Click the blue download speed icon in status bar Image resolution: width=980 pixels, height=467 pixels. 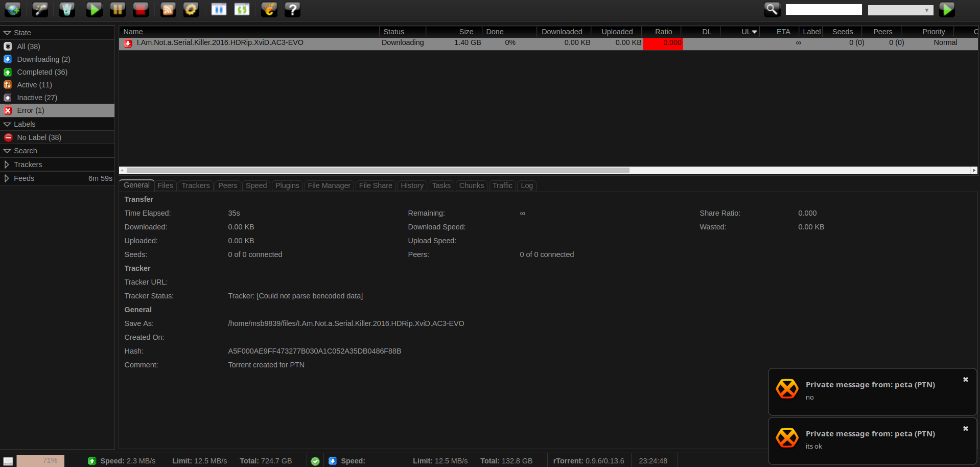tap(333, 461)
